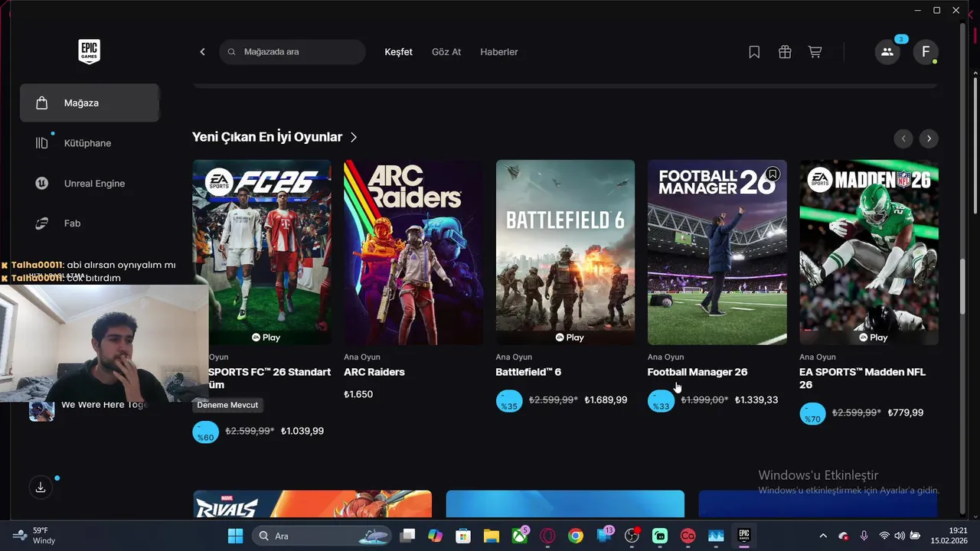Open the Wi-Fi network tray icon
This screenshot has height=551, width=980.
(x=884, y=536)
